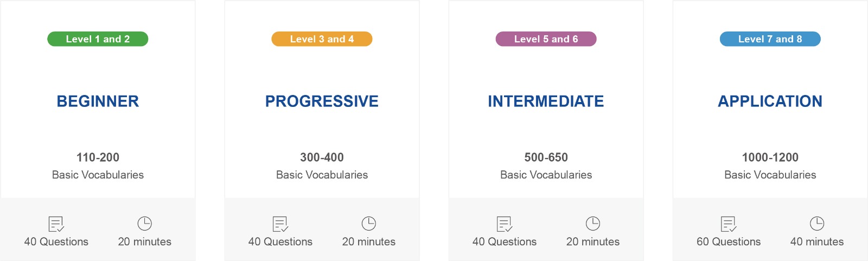Click the 40 minutes label in Application card
This screenshot has width=868, height=261.
pos(817,242)
